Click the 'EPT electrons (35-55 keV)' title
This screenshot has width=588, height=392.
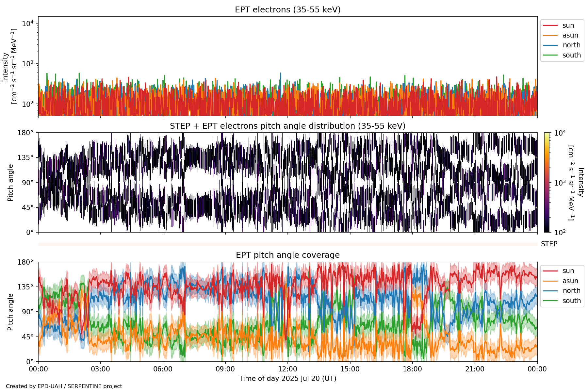(287, 10)
